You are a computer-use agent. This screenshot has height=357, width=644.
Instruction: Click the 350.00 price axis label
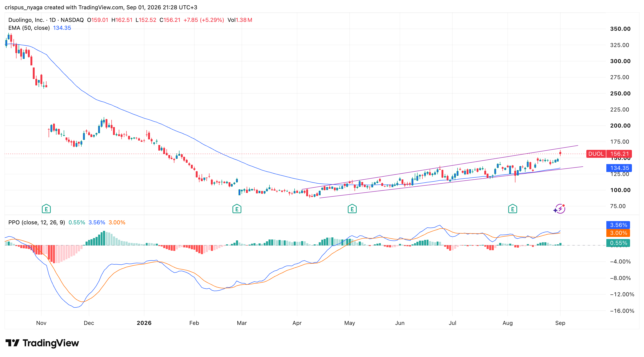[620, 29]
